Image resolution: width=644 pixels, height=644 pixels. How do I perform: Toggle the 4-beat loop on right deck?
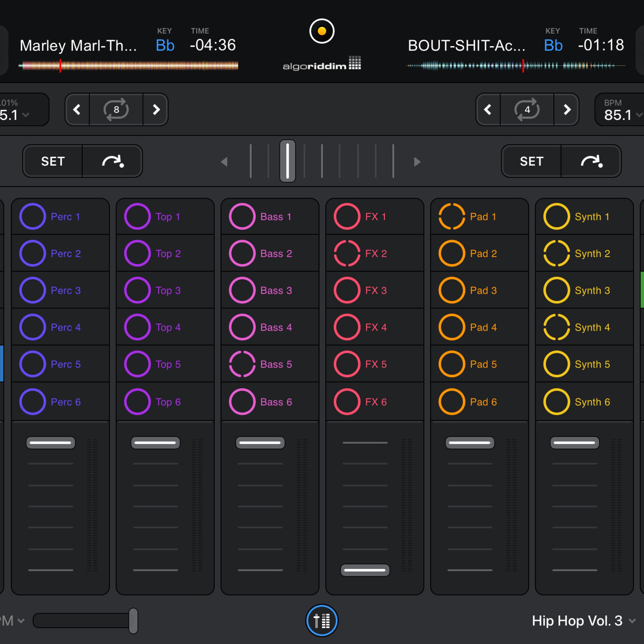point(527,109)
